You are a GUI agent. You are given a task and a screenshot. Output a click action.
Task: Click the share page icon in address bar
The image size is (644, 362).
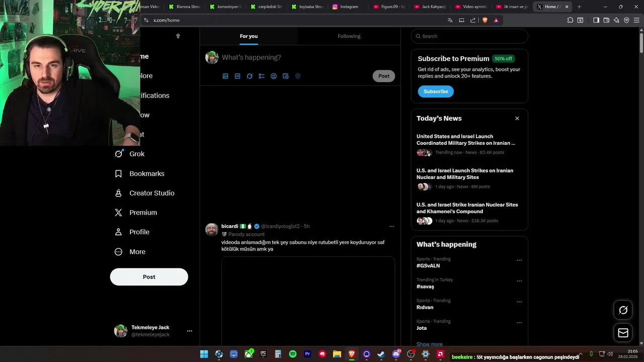tap(473, 20)
